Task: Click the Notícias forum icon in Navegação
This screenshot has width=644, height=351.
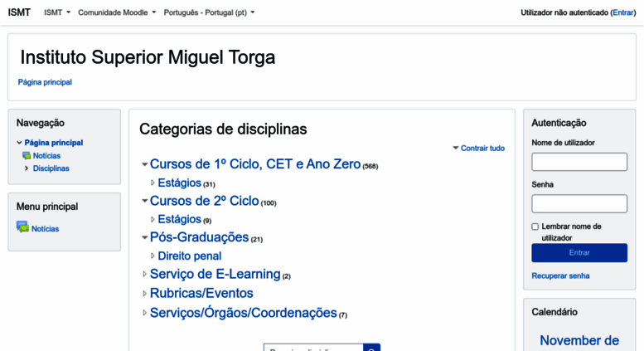Action: (27, 156)
